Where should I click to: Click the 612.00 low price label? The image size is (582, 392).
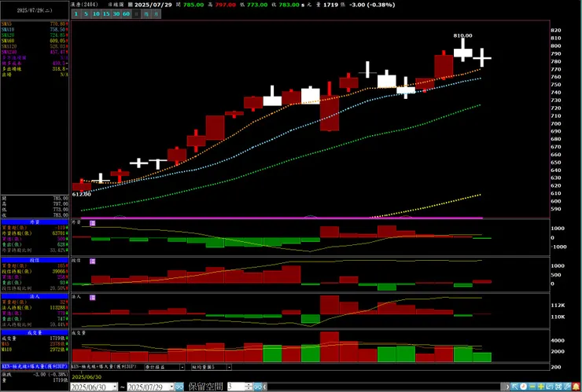[x=81, y=194]
